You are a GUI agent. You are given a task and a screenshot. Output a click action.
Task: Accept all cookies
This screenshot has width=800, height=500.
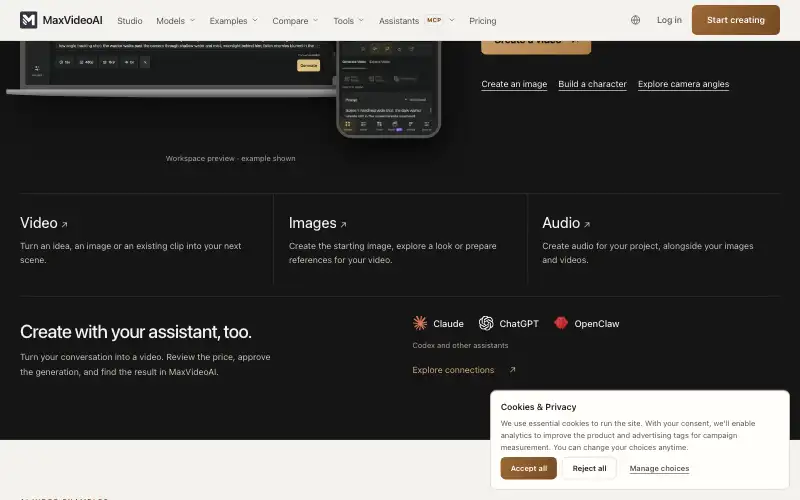[529, 468]
